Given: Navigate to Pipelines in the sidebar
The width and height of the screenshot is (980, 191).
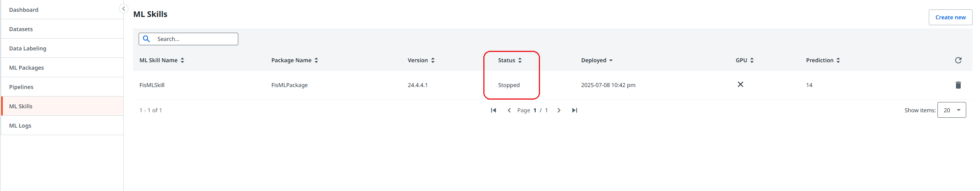Looking at the screenshot, I should click(21, 87).
